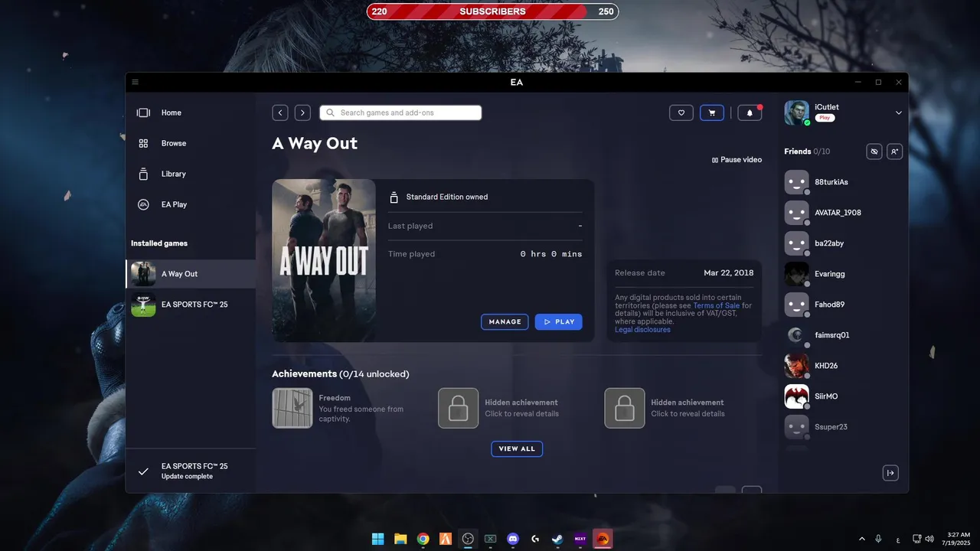
Task: Reveal the second hidden achievement lock
Action: (x=458, y=408)
